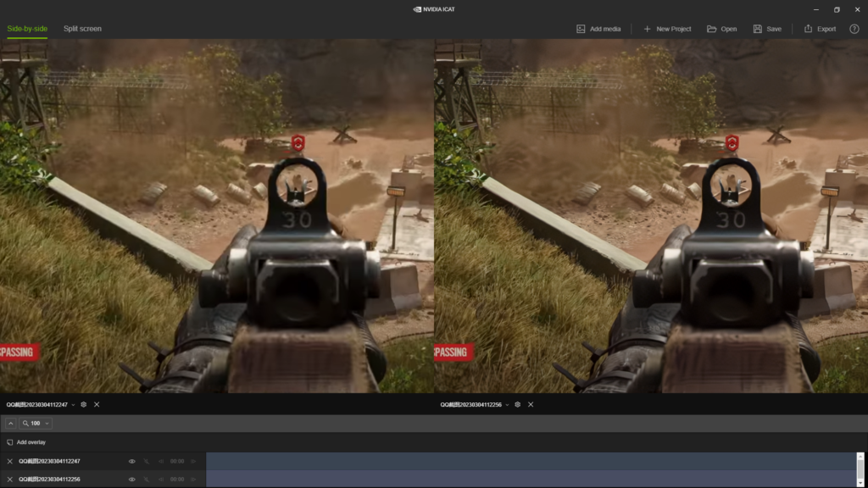
Task: Click the timeline vertical scrollbar
Action: pyautogui.click(x=860, y=469)
